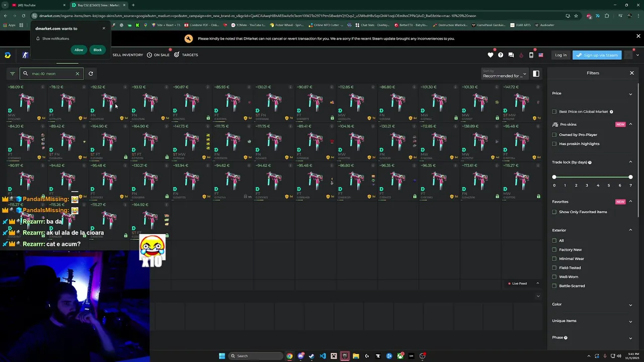The width and height of the screenshot is (644, 362).
Task: Click the Log in button
Action: point(560,55)
